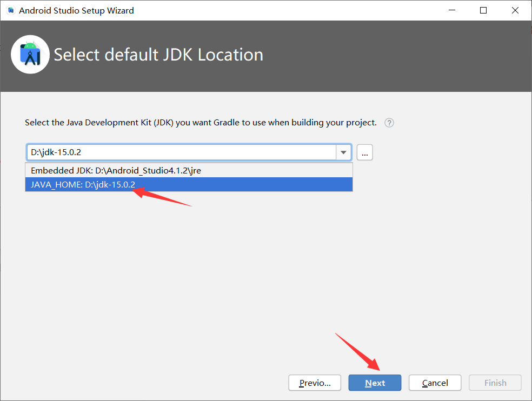Click the Next button
Viewport: 532px width, 401px height.
(x=375, y=383)
